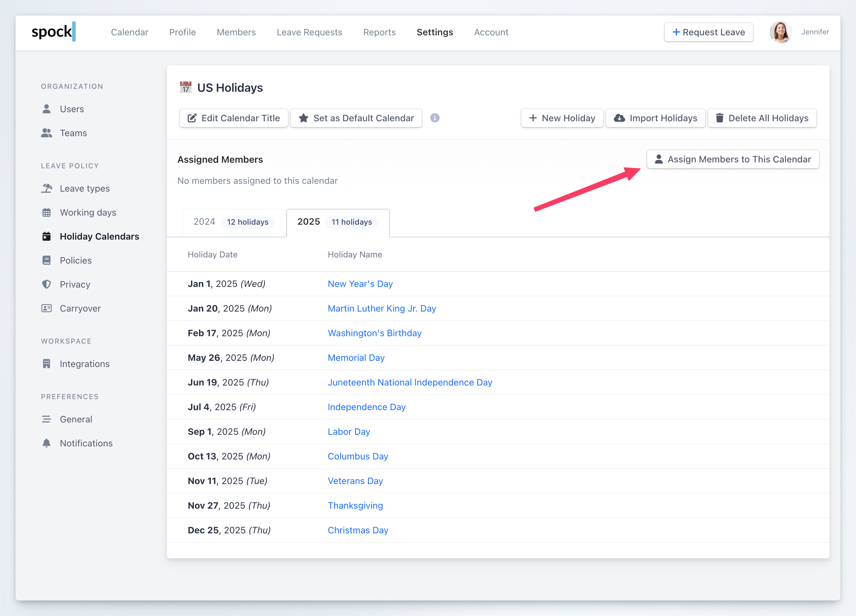
Task: Click the info icon beside Set as Default
Action: 435,118
